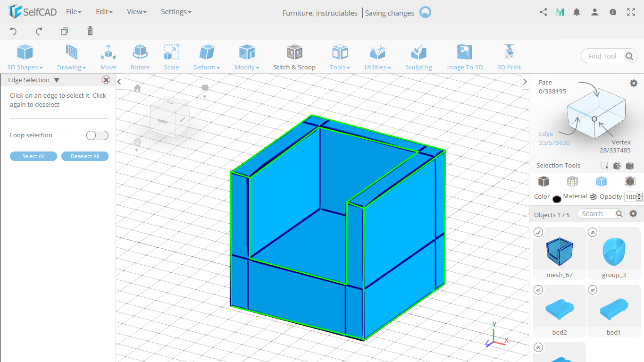This screenshot has width=644, height=362.
Task: Click the SelfCAD logo
Action: tap(33, 12)
